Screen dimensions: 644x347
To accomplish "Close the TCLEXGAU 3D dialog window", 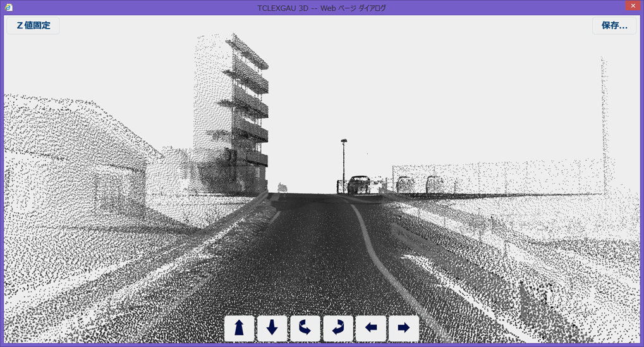I will [x=633, y=5].
